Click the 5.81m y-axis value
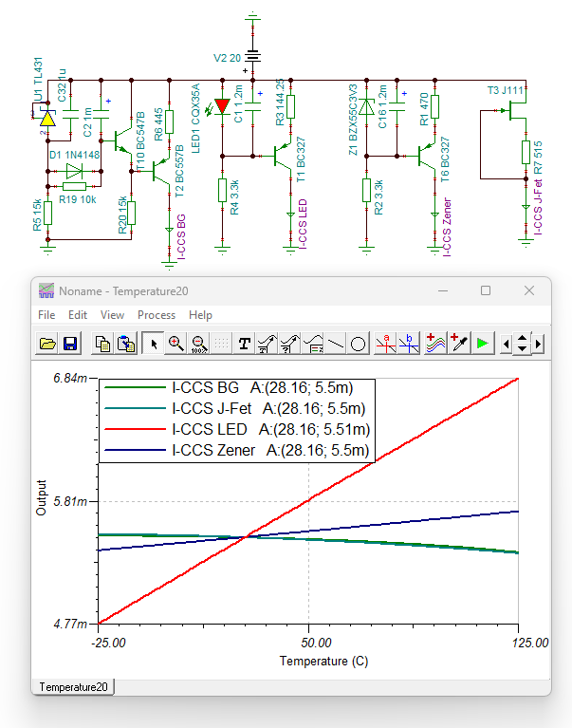Image resolution: width=572 pixels, height=728 pixels. (69, 501)
